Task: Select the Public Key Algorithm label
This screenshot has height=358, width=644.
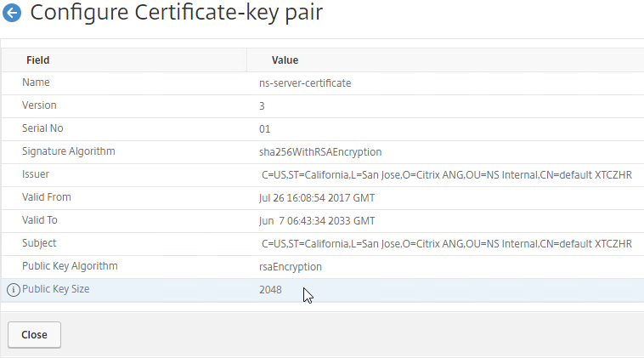Action: (x=70, y=266)
